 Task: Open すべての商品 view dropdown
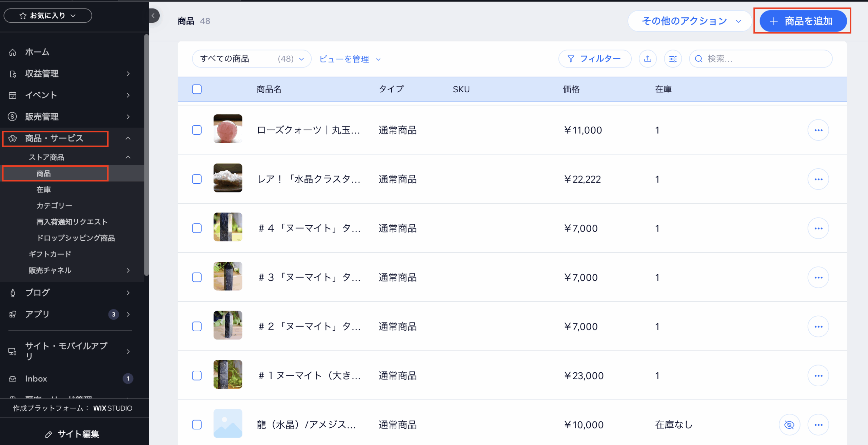coord(251,59)
